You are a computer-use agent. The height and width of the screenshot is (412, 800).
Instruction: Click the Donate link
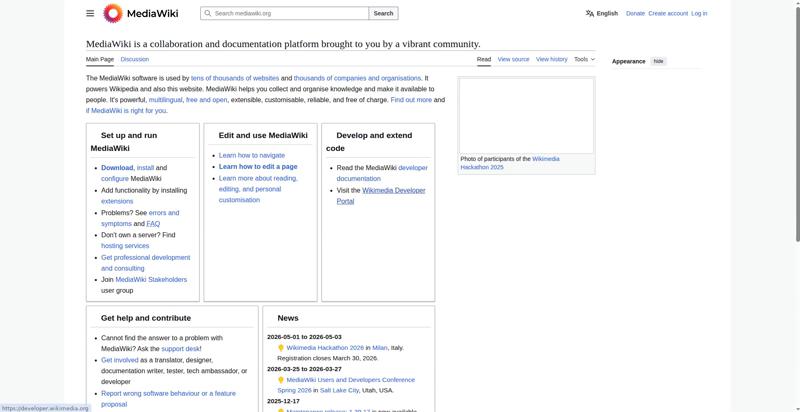tap(635, 13)
